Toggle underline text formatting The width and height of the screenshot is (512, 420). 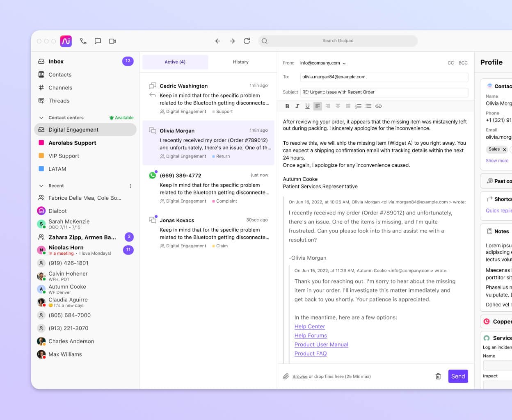click(307, 106)
